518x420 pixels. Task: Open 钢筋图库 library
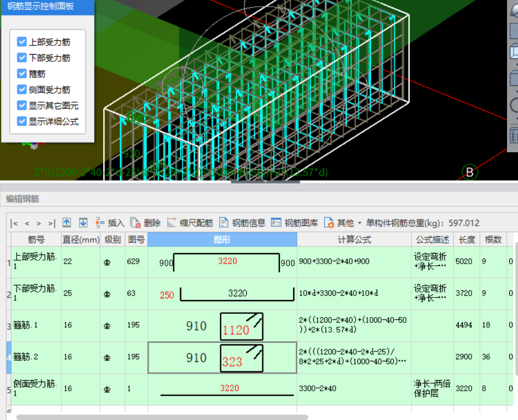(294, 223)
